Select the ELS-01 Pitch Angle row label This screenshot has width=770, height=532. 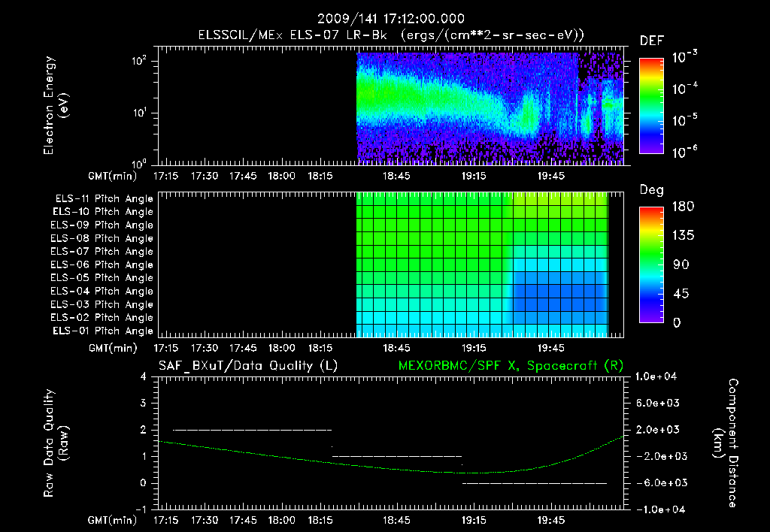pyautogui.click(x=103, y=331)
